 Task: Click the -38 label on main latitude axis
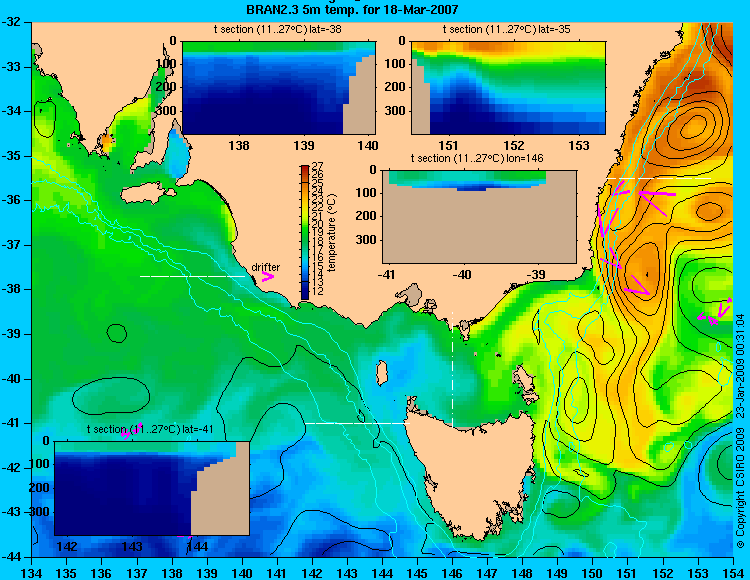(11, 289)
